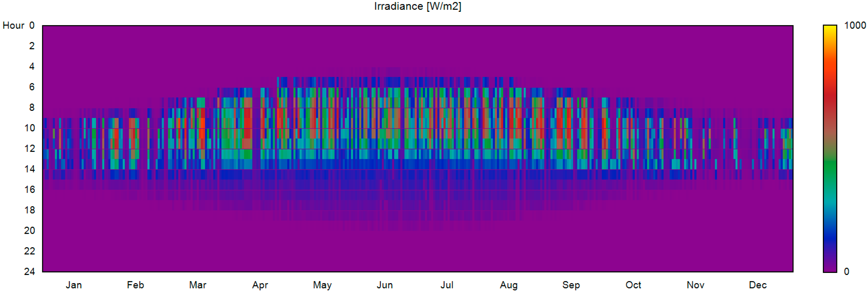Click the 1000 maximum scale label
This screenshot has height=292, width=868.
tap(854, 25)
